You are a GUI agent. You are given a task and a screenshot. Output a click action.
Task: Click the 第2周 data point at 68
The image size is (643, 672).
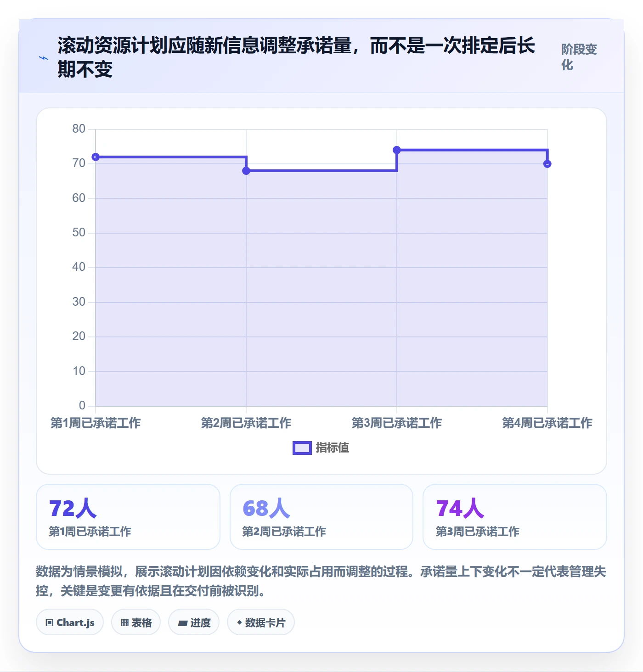coord(246,171)
